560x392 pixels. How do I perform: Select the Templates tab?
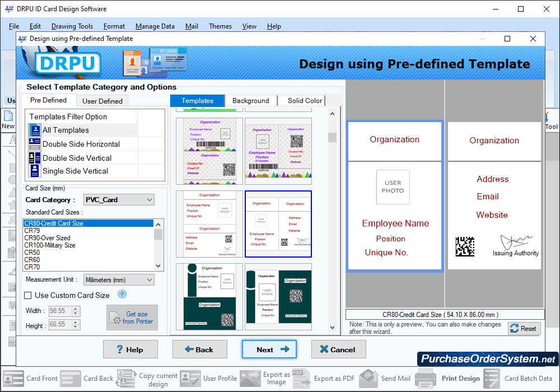pos(198,101)
